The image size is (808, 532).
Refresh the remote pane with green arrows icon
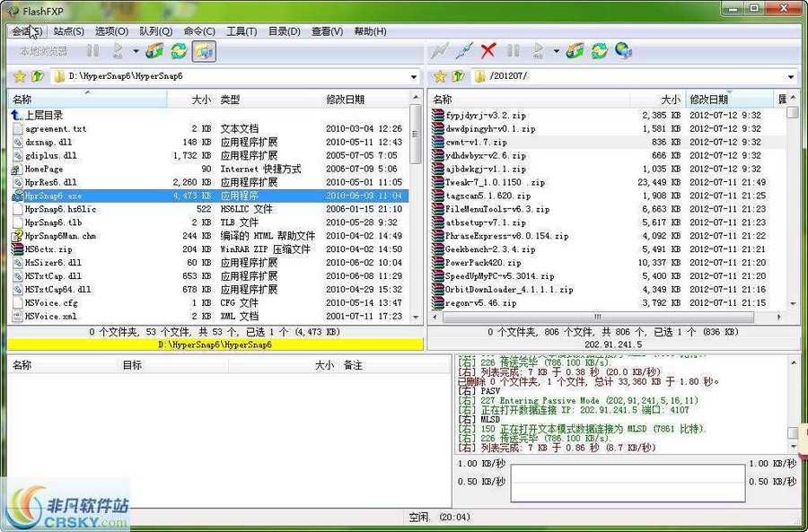(x=599, y=50)
